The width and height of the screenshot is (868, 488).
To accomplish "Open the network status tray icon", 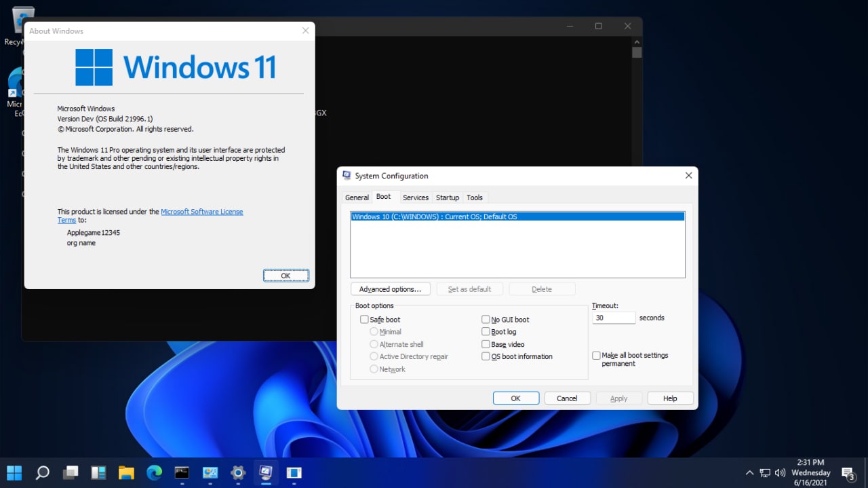I will click(765, 472).
